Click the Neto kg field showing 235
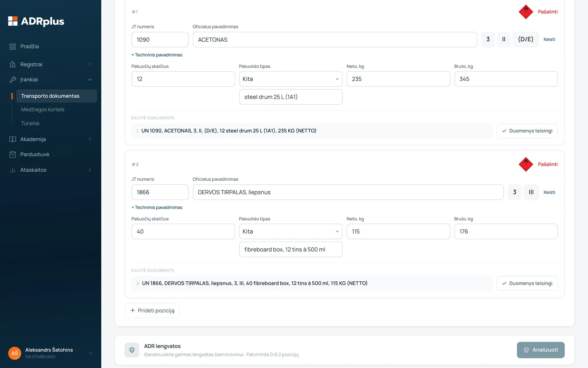This screenshot has width=588, height=368. click(x=398, y=79)
